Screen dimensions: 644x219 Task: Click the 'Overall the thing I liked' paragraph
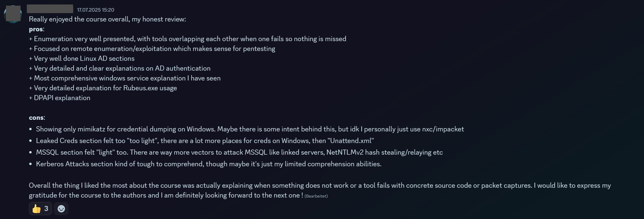(x=320, y=190)
